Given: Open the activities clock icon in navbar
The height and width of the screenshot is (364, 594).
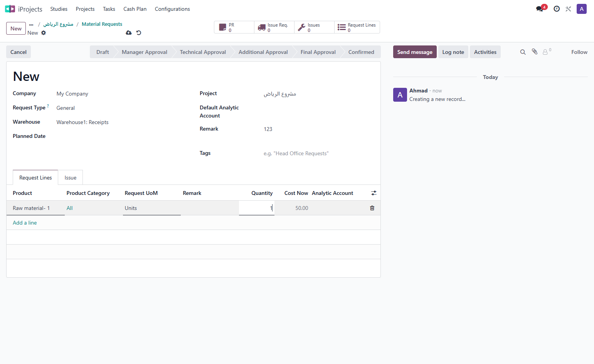Looking at the screenshot, I should click(x=557, y=9).
